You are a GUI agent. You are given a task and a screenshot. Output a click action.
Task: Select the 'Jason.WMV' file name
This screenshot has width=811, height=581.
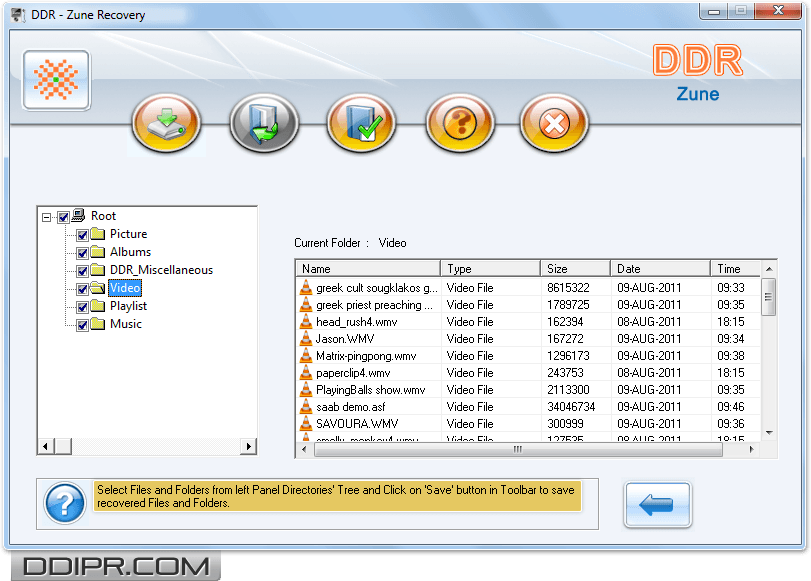pyautogui.click(x=345, y=339)
